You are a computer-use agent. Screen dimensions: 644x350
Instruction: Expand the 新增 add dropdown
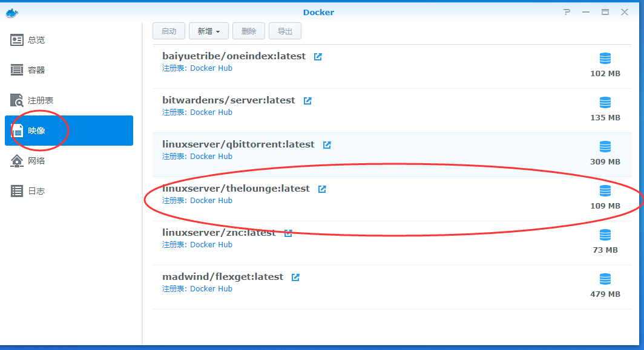209,31
